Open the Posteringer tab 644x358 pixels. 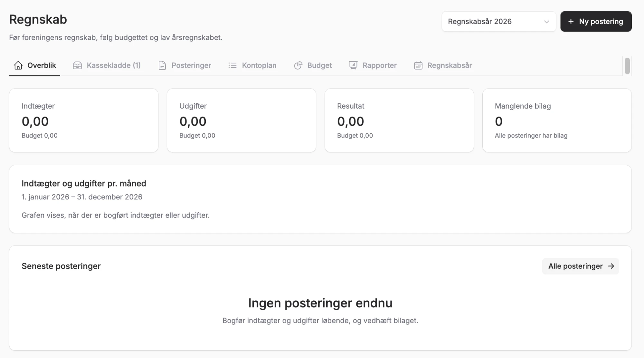pos(185,65)
